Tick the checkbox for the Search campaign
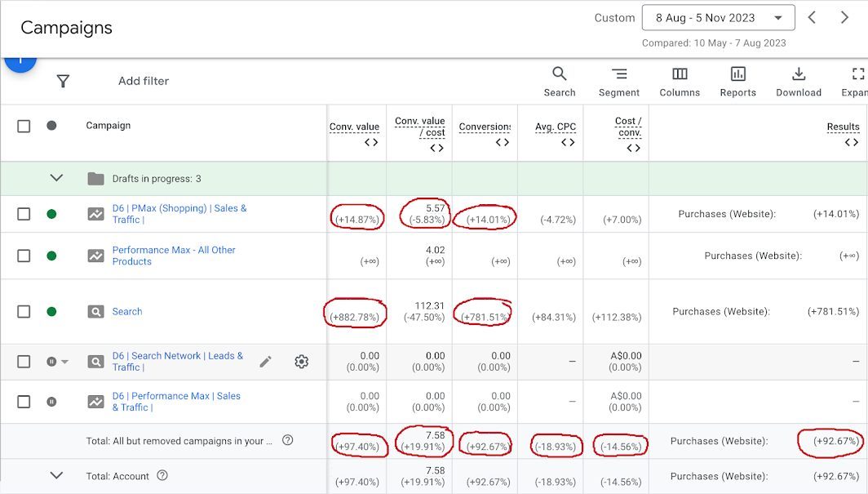868x494 pixels. pos(24,311)
